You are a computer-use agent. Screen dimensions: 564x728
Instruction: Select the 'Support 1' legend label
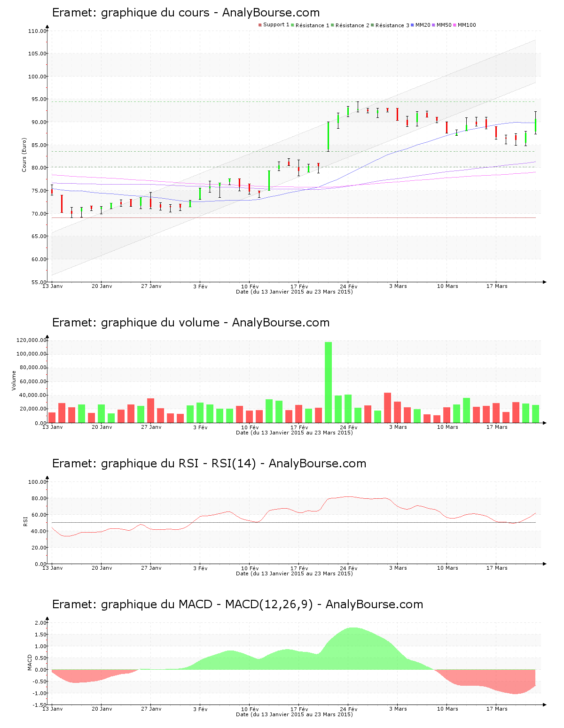tap(276, 25)
